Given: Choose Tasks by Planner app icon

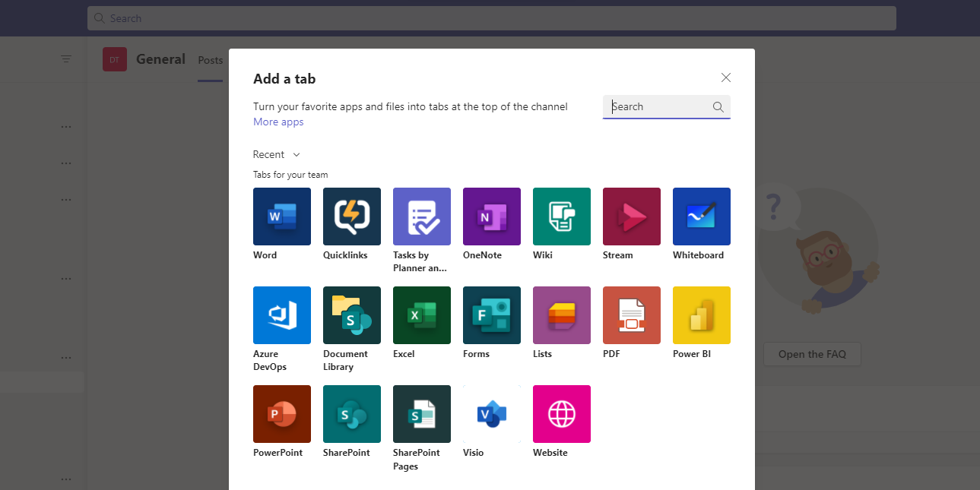Looking at the screenshot, I should point(422,217).
